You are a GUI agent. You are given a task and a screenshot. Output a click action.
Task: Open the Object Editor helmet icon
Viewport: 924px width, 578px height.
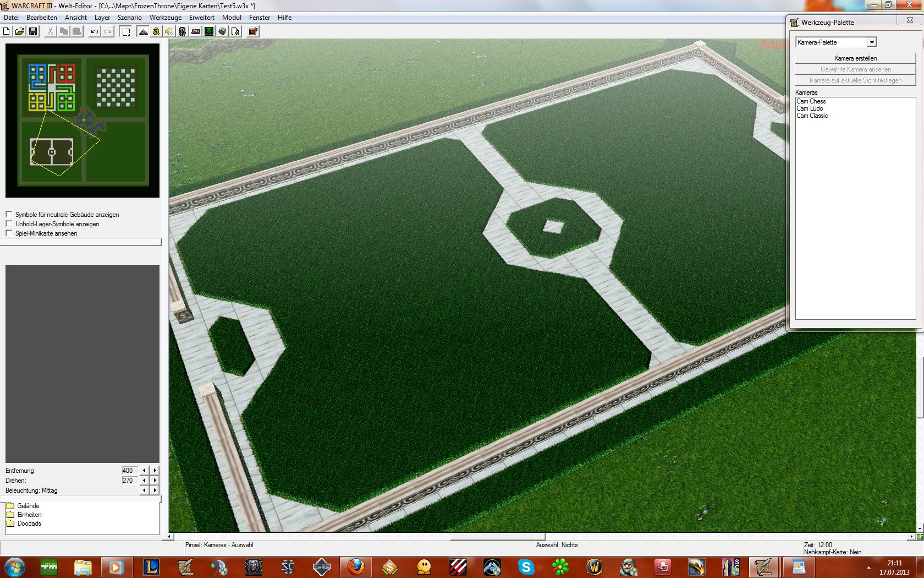(183, 31)
